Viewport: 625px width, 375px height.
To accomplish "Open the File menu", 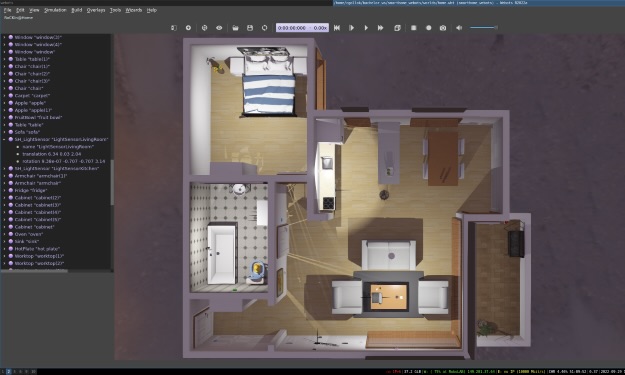I will coord(8,10).
